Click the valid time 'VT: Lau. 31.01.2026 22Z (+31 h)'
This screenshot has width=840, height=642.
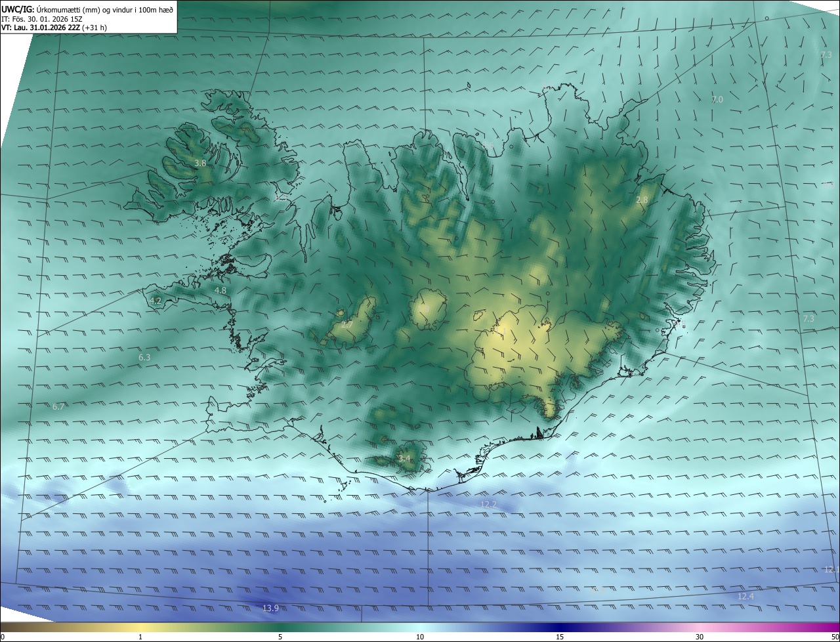tap(54, 28)
